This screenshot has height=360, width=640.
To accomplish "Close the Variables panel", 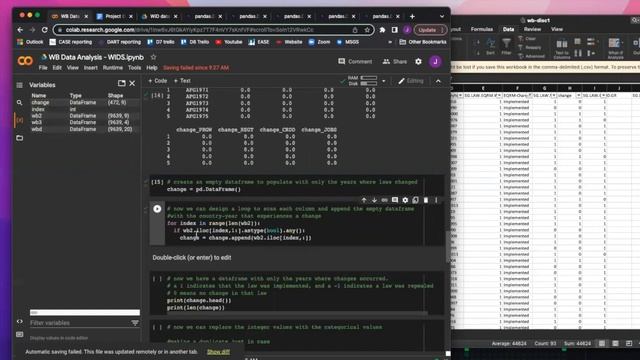I will coord(132,83).
